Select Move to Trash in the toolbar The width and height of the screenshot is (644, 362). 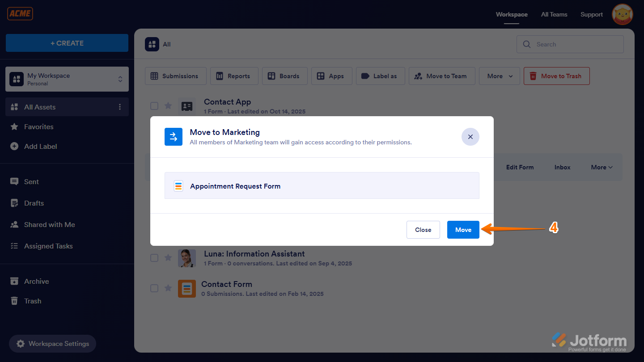(x=556, y=76)
